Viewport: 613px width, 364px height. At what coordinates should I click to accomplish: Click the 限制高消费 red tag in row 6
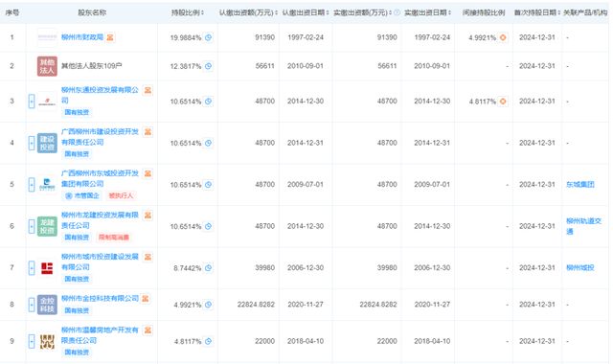114,238
